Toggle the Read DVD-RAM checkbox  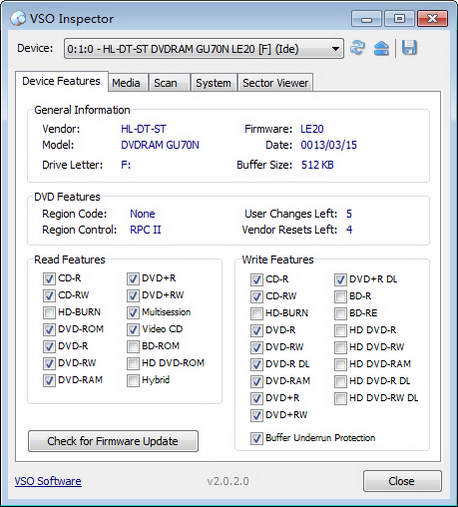(49, 380)
